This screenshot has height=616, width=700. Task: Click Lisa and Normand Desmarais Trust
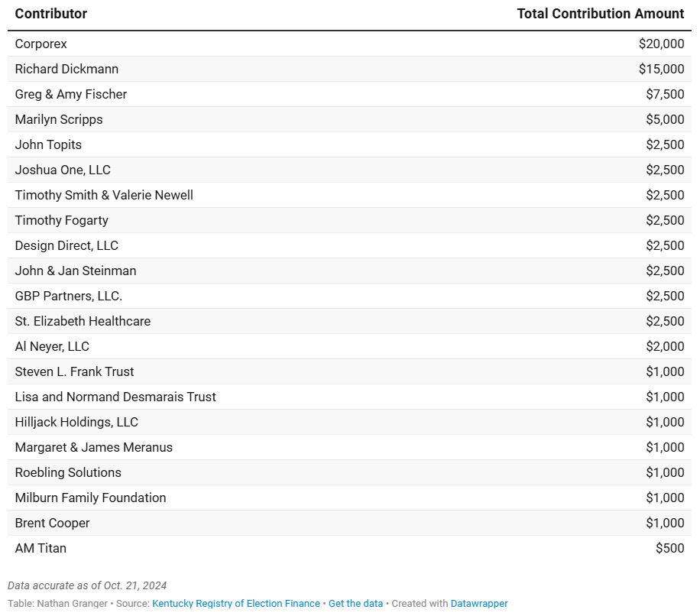tap(115, 397)
